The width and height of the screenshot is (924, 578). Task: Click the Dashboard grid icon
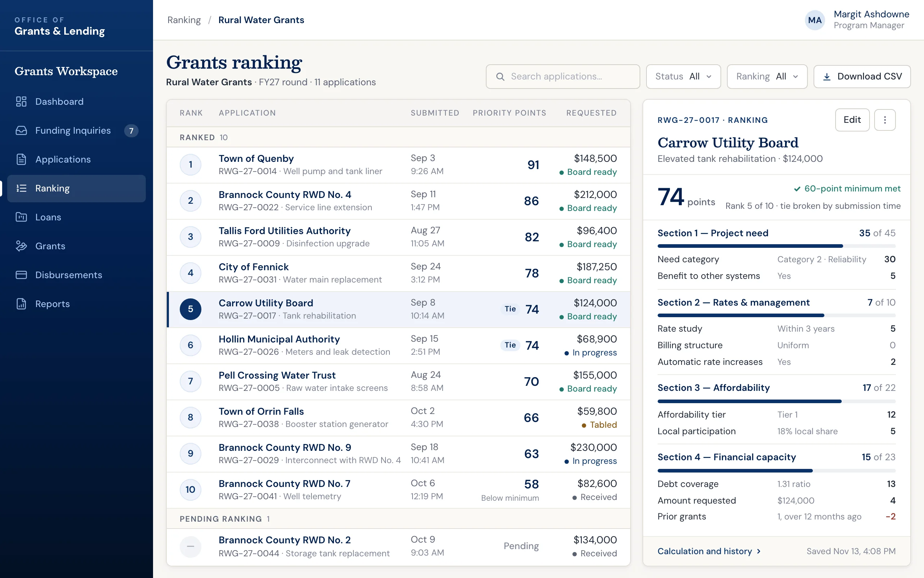21,101
